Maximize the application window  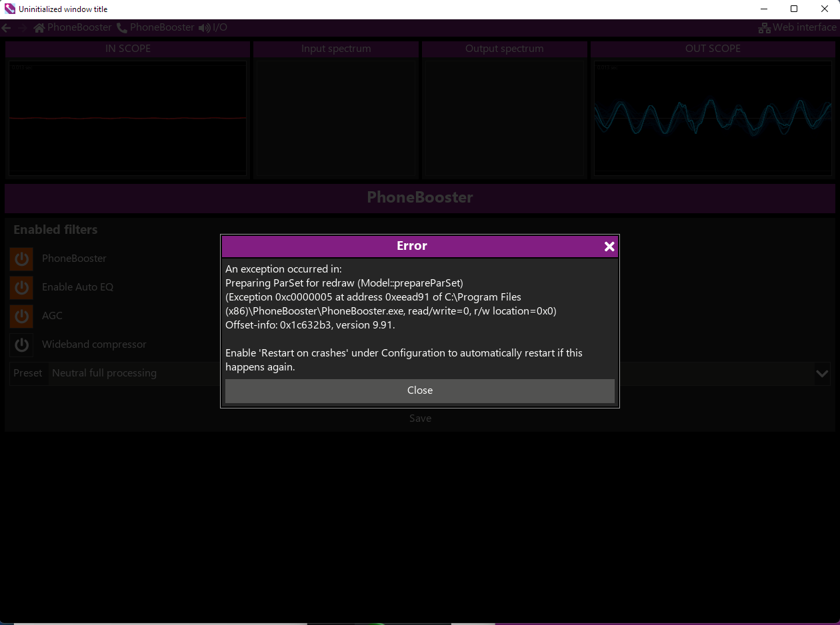(794, 9)
